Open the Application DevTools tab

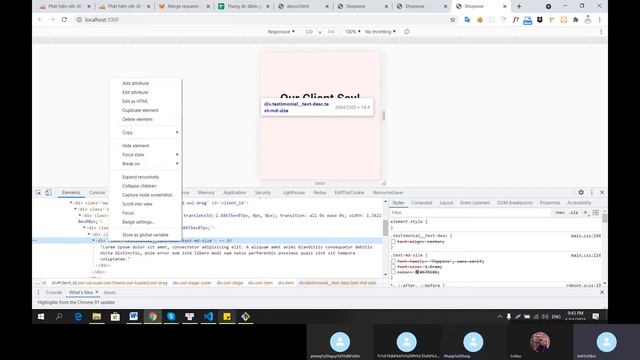click(235, 192)
